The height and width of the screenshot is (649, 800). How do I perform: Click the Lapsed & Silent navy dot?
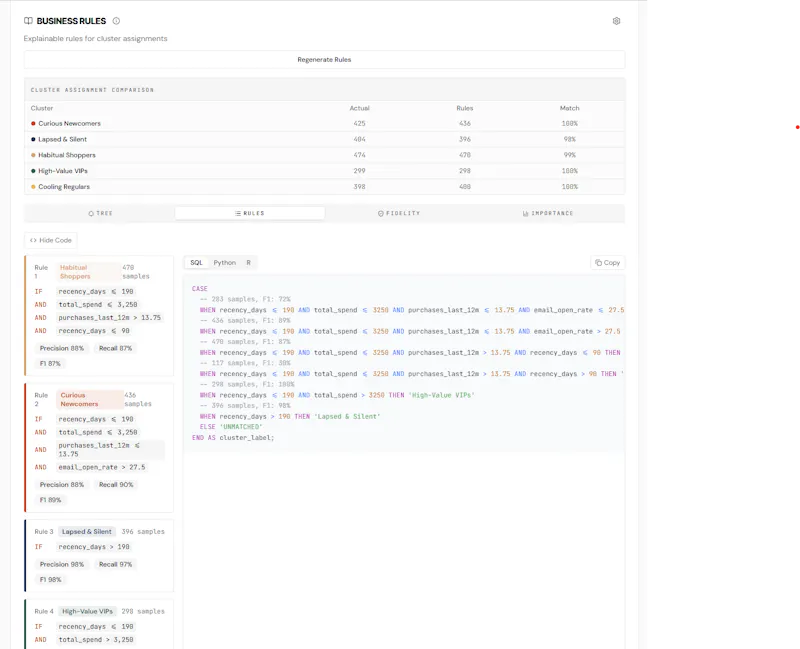[33, 139]
